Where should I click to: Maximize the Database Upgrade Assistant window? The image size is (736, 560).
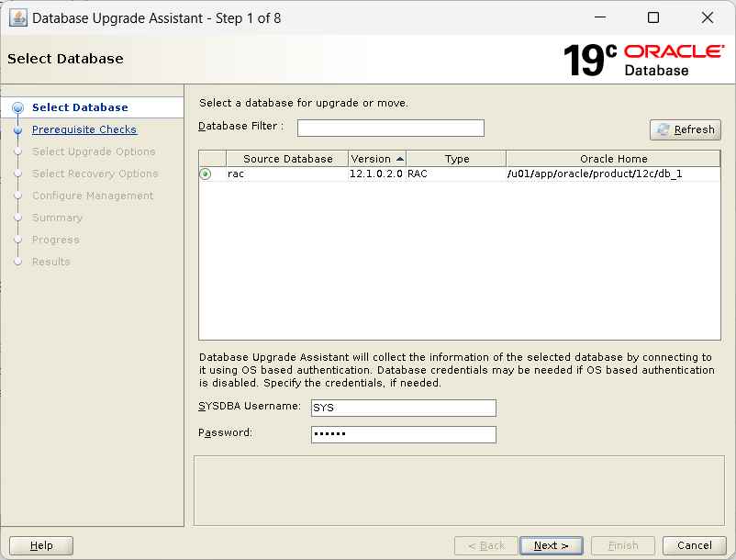652,17
